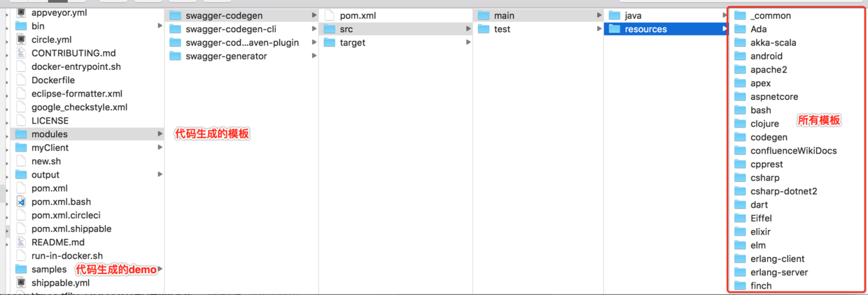Select the Dockerfile file

coord(52,80)
